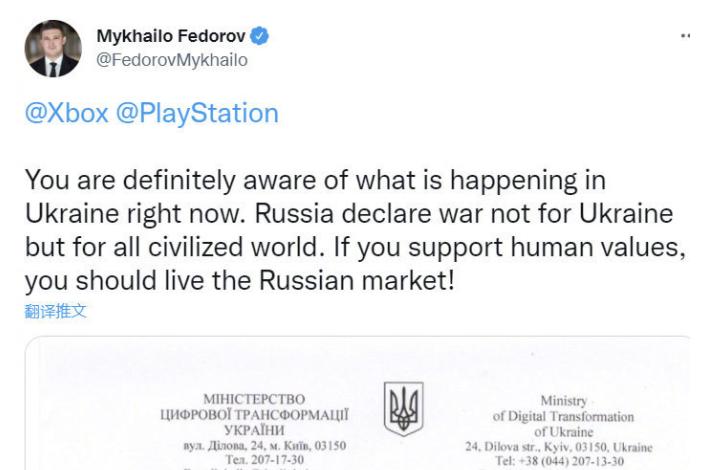Screen dimensions: 702x470
Task: Click the English 'Ministry' heading line
Action: 563,401
